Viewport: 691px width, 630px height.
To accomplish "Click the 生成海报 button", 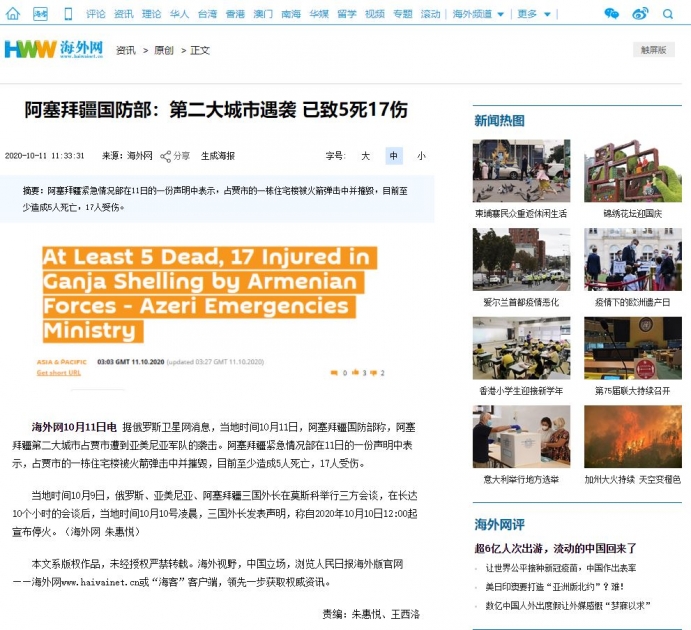I will click(x=218, y=156).
